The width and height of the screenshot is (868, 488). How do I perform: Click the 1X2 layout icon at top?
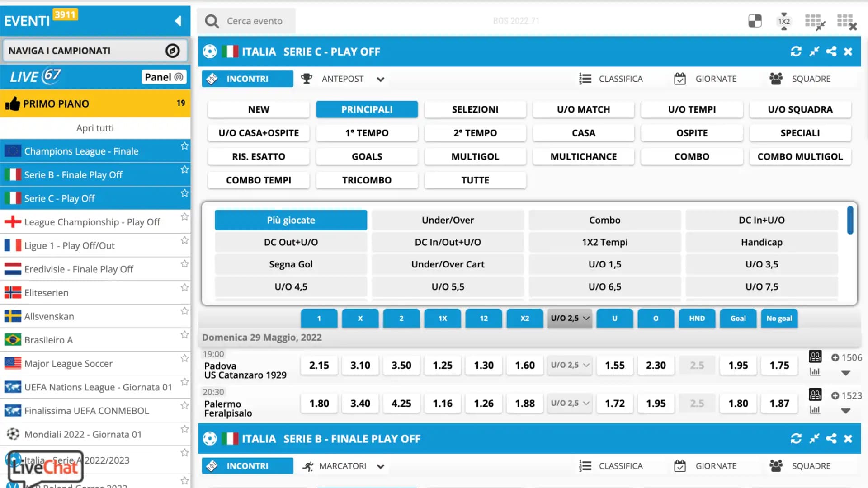coord(784,21)
